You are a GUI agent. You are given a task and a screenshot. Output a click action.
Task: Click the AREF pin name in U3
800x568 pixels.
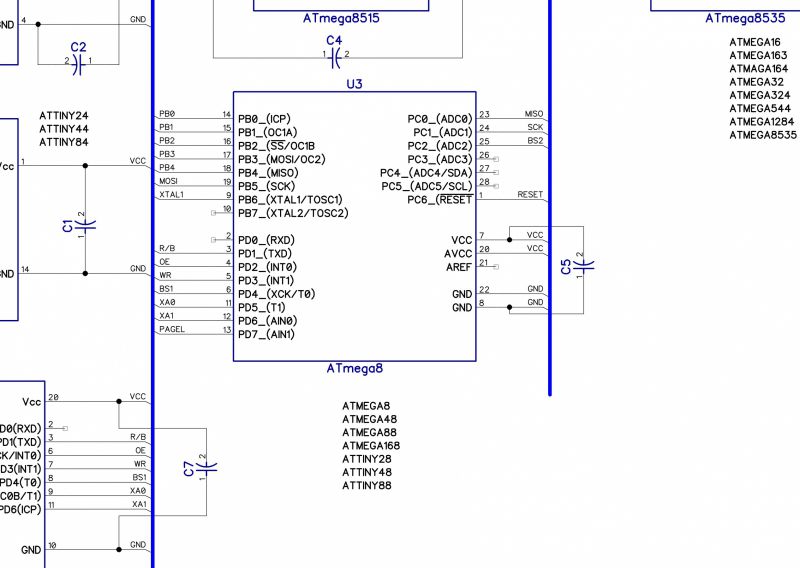point(457,267)
